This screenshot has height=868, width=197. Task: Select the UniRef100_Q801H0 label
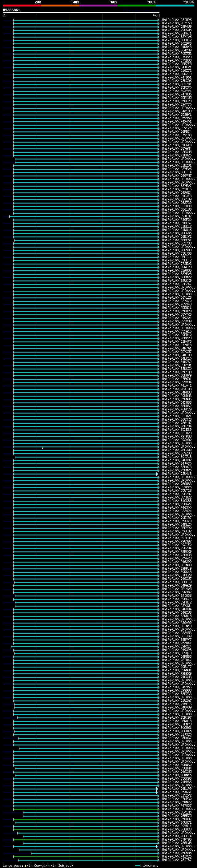pyautogui.click(x=177, y=812)
